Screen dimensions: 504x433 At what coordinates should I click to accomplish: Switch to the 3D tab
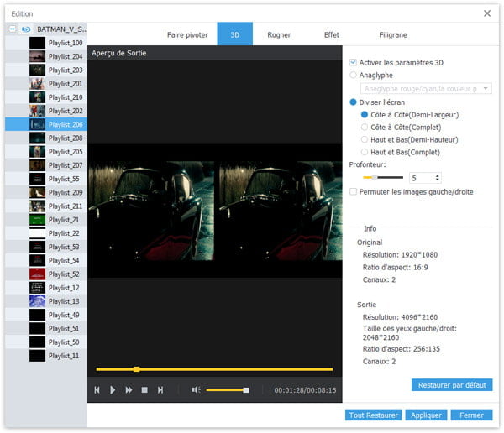click(235, 34)
